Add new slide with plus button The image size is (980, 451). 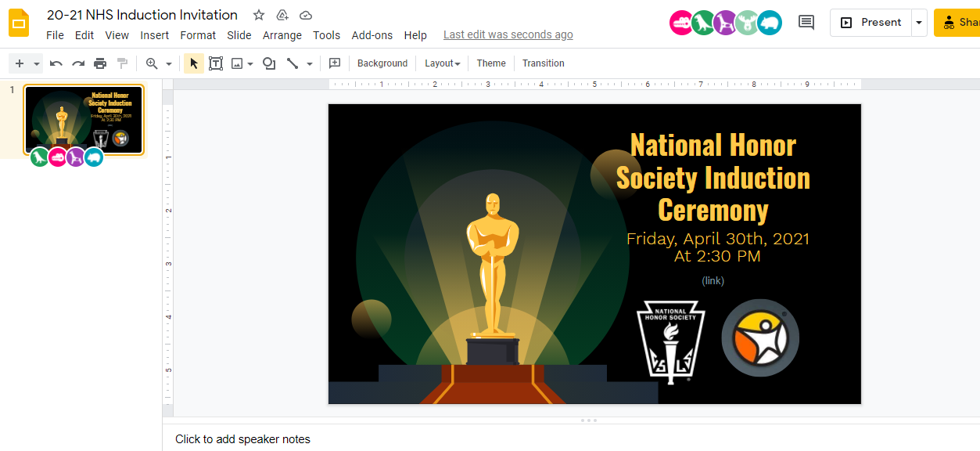(20, 63)
